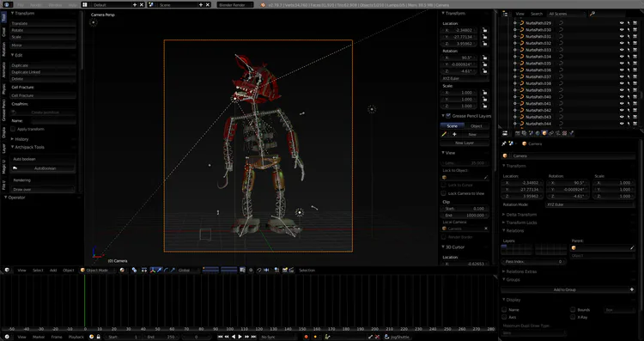Open the All Scenes dropdown in outliner
The image size is (644, 341).
tap(566, 14)
